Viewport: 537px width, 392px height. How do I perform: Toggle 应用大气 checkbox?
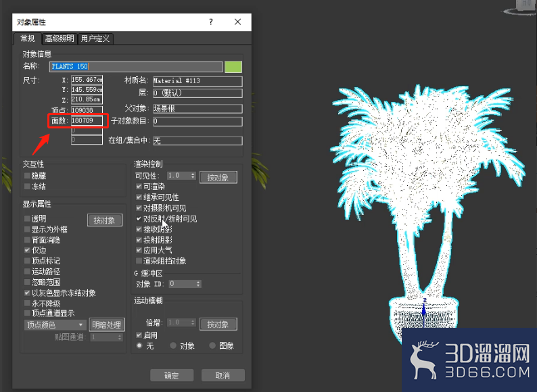(139, 250)
